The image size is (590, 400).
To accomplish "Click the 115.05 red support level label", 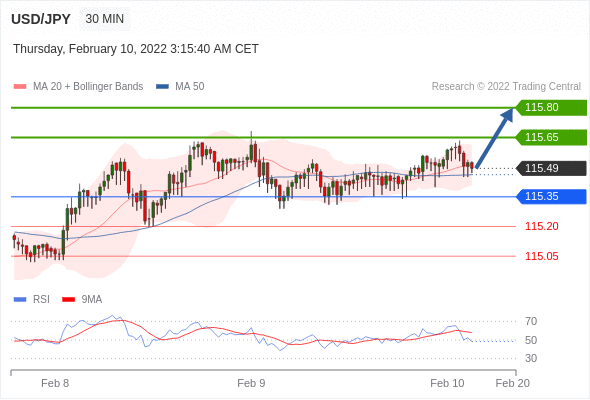I will (x=542, y=257).
